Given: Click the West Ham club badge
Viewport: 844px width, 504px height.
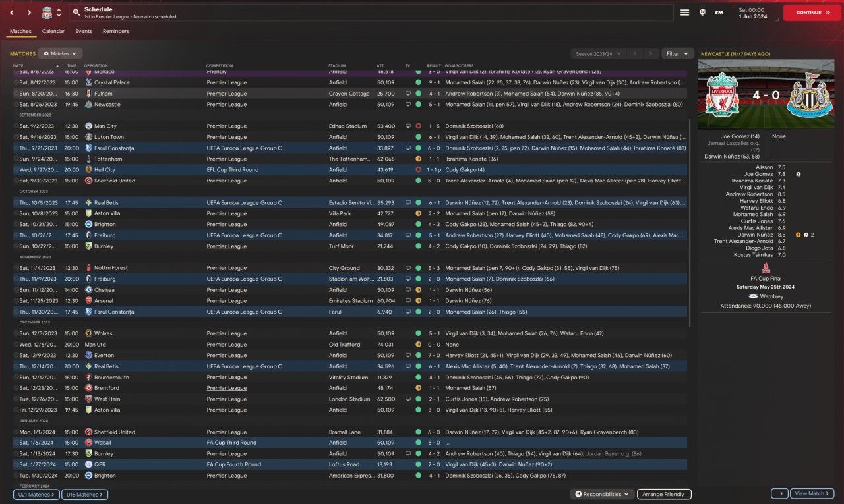Looking at the screenshot, I should (89, 399).
